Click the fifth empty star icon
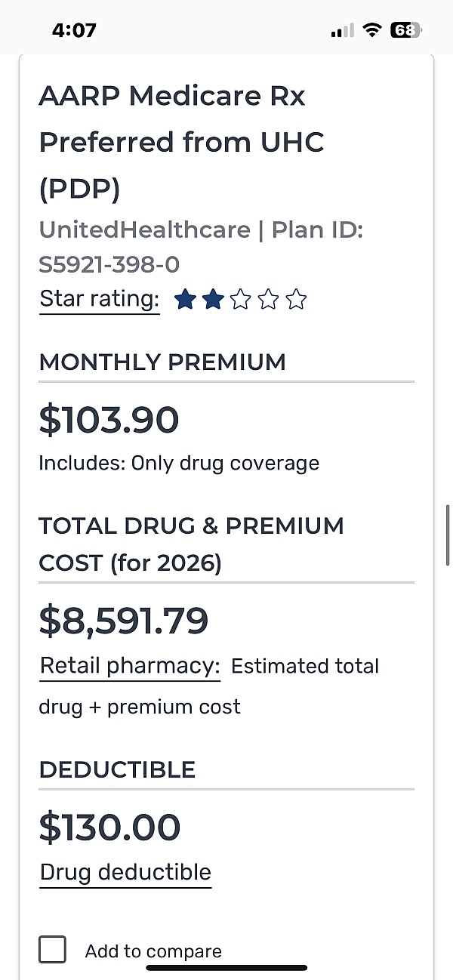453x980 pixels. click(297, 300)
